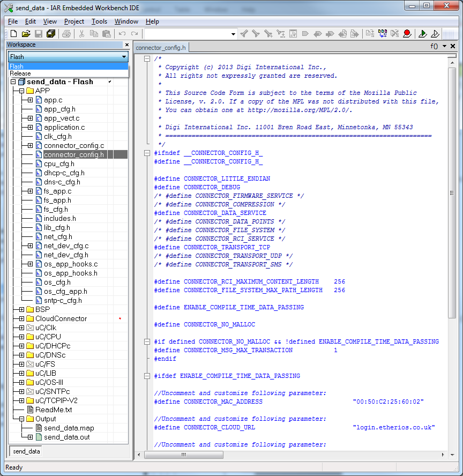463x476 pixels.
Task: Select the connector_config.h editor tab
Action: 161,48
